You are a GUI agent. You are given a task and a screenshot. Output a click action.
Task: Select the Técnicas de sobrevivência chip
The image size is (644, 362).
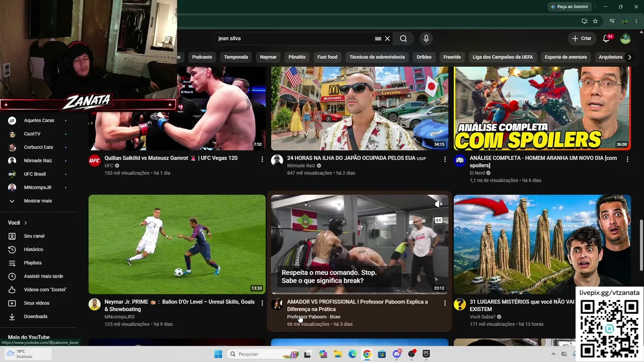coord(377,57)
